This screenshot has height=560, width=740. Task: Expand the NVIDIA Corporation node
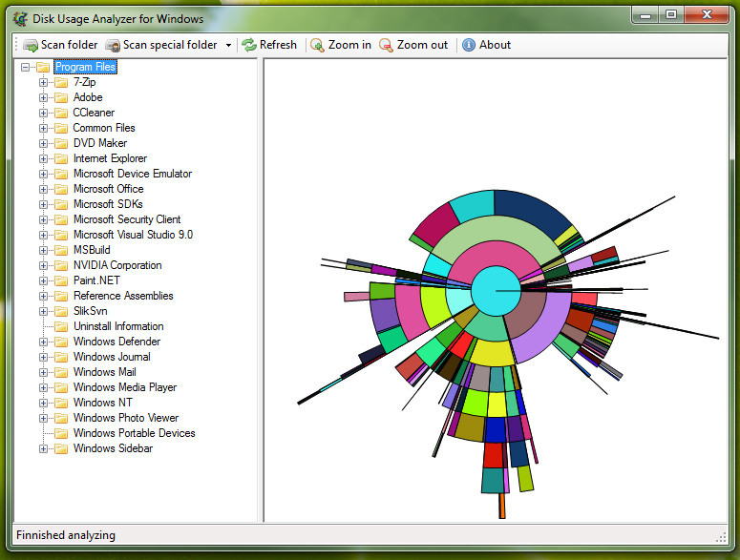pos(43,265)
